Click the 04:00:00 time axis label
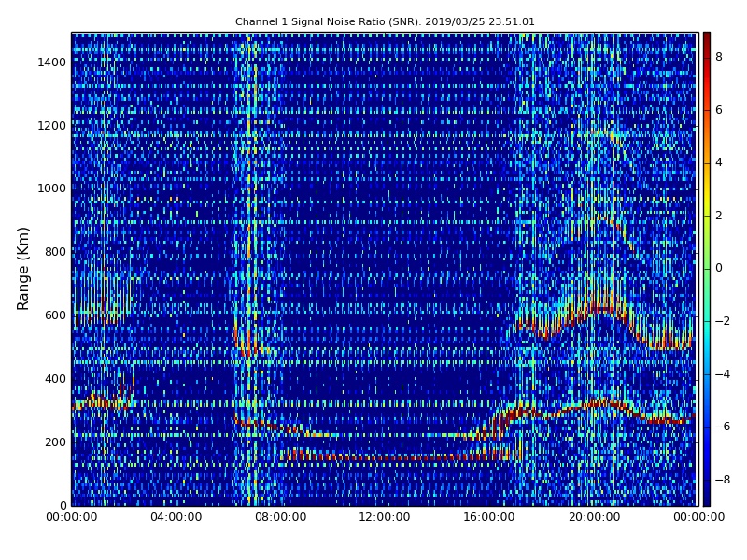 point(176,517)
